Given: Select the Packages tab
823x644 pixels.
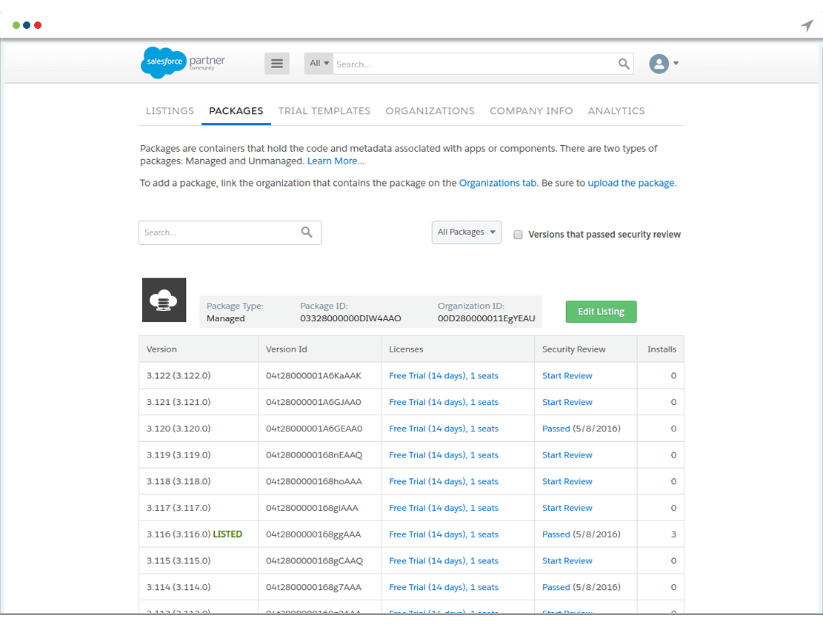Looking at the screenshot, I should coord(236,110).
